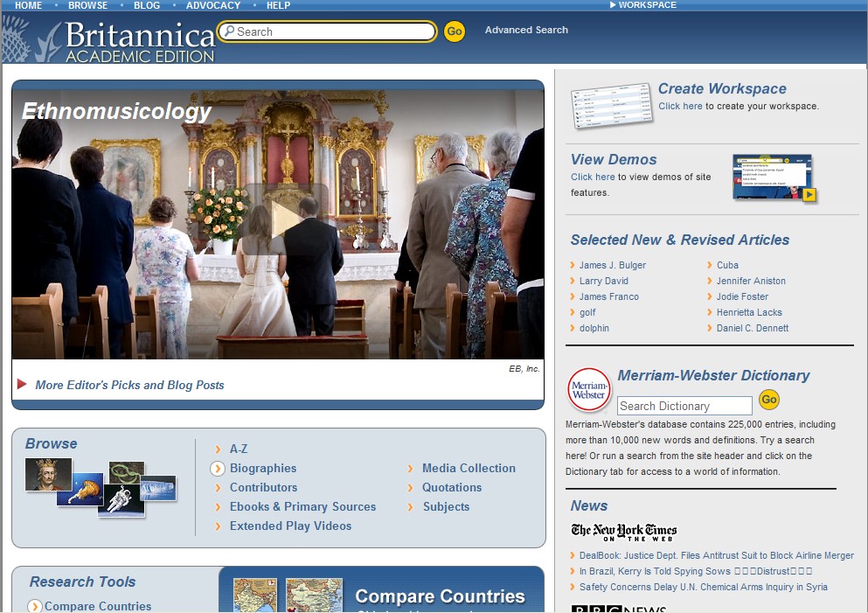Click the yellow Go button beside main search
The image size is (868, 613).
pyautogui.click(x=455, y=31)
